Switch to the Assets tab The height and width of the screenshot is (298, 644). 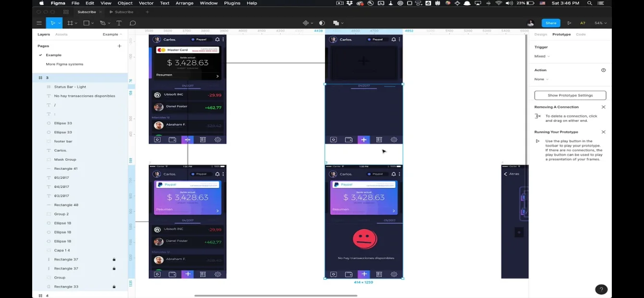click(x=61, y=35)
